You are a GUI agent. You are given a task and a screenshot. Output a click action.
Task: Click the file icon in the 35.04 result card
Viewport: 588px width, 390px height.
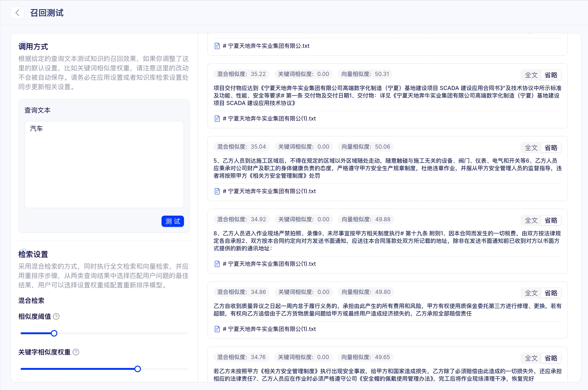[217, 191]
